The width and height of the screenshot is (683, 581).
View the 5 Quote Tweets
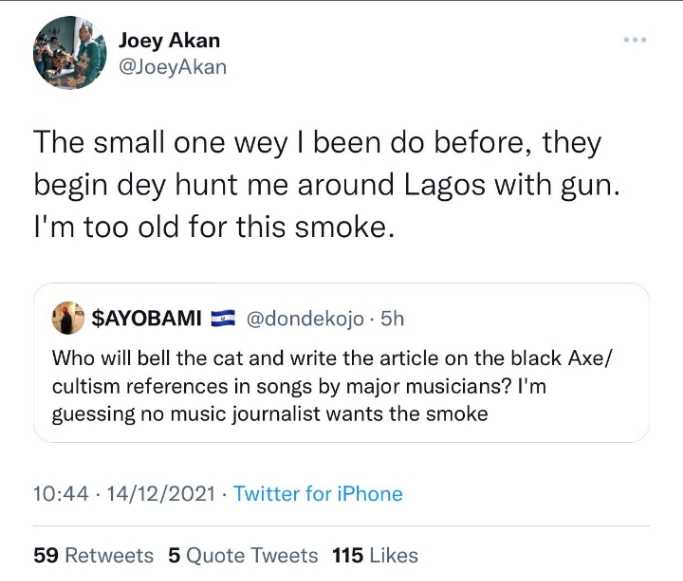point(243,555)
